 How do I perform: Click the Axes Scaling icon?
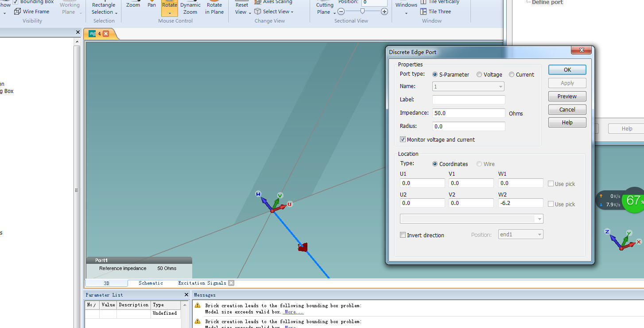click(x=258, y=2)
